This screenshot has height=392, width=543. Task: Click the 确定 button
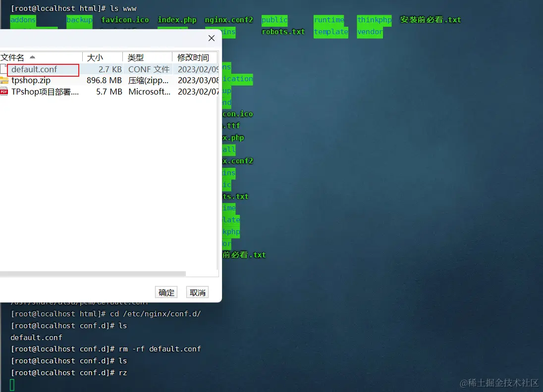coord(166,293)
